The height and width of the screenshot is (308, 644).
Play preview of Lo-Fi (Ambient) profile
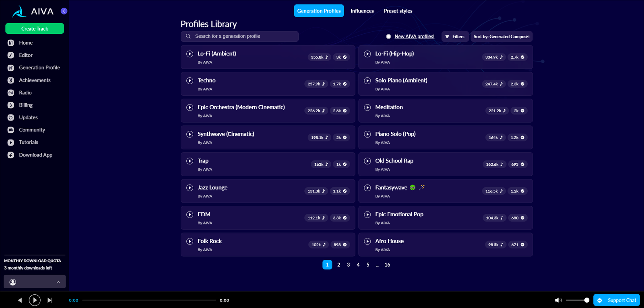190,54
